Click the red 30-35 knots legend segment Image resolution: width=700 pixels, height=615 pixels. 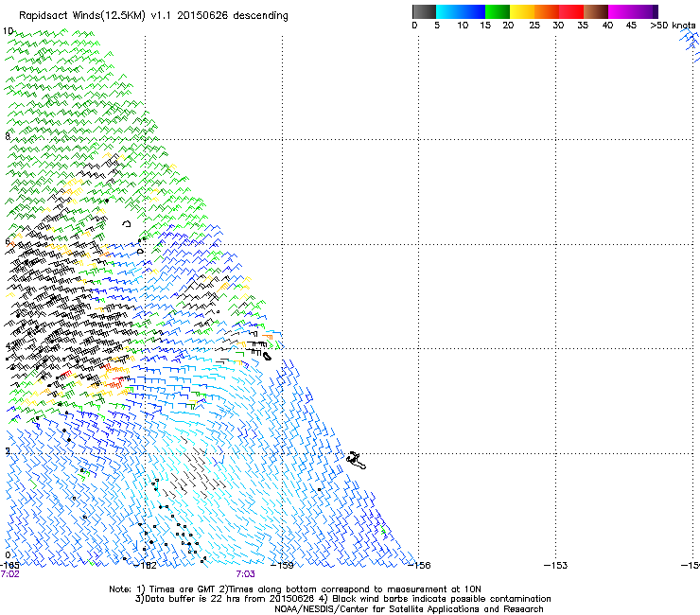click(571, 11)
